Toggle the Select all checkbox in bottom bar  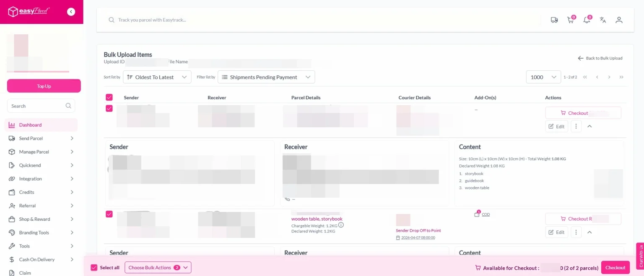pyautogui.click(x=93, y=267)
